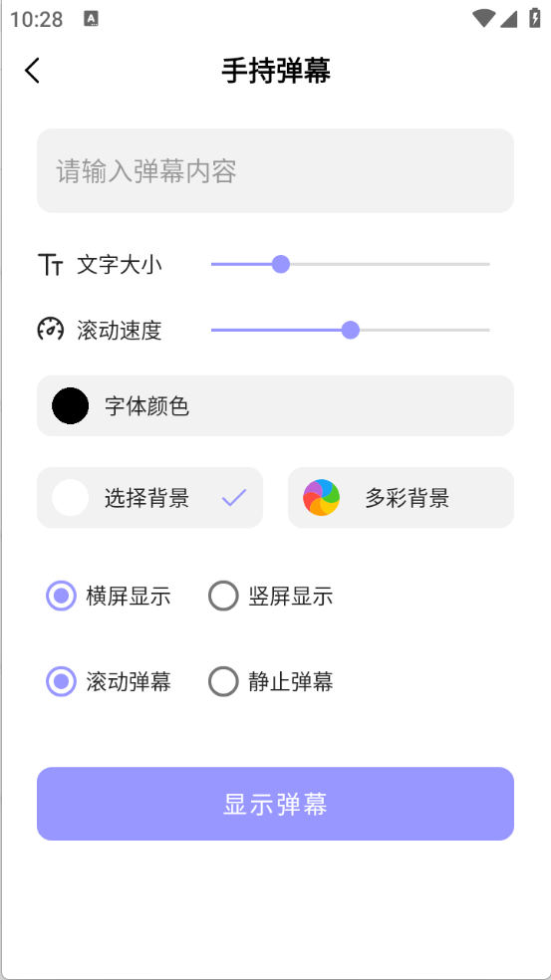The height and width of the screenshot is (980, 551).
Task: Tap the colorful pinwheel background icon
Action: 322,498
